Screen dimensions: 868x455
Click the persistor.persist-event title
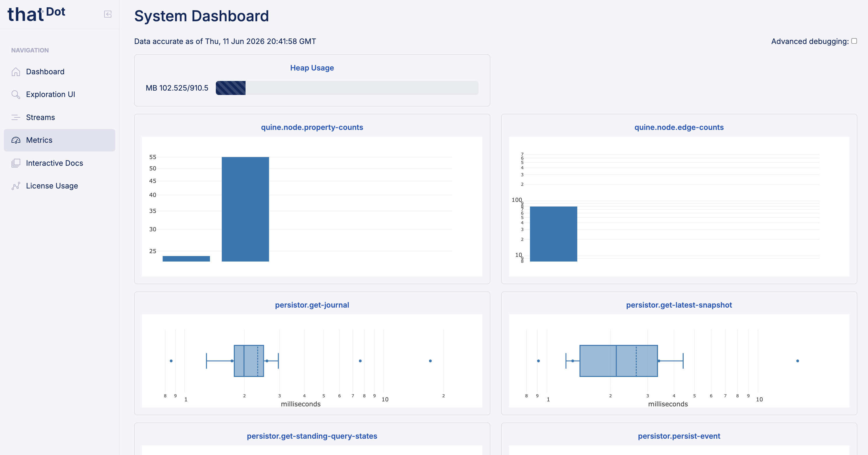(679, 436)
